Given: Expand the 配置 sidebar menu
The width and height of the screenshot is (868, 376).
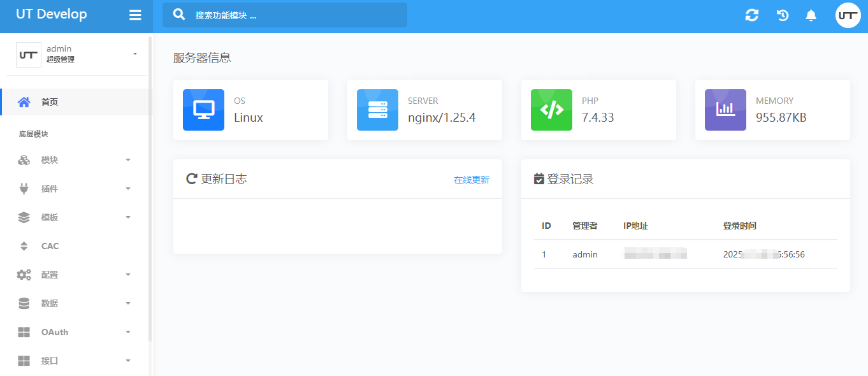Looking at the screenshot, I should (x=75, y=275).
